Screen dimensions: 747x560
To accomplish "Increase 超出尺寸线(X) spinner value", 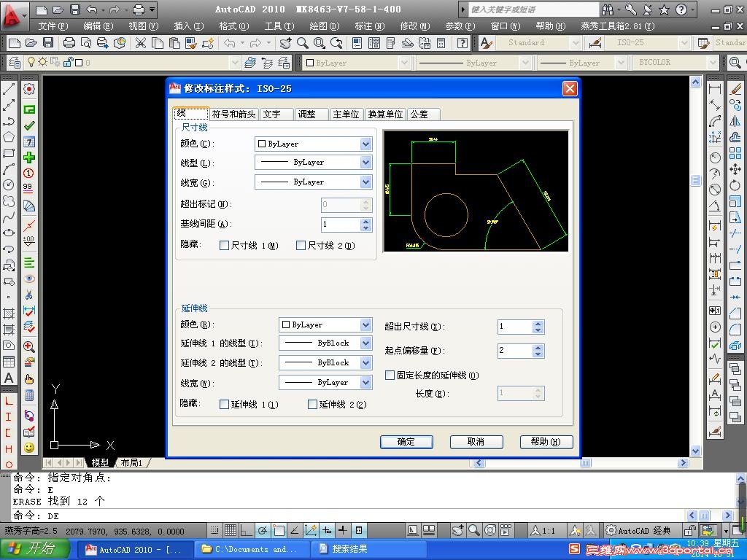I will click(538, 323).
